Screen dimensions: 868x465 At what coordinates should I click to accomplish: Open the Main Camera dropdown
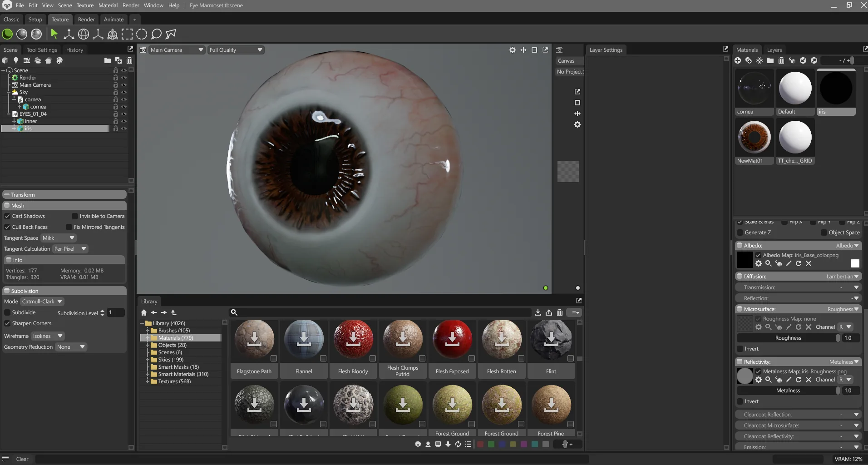(176, 50)
